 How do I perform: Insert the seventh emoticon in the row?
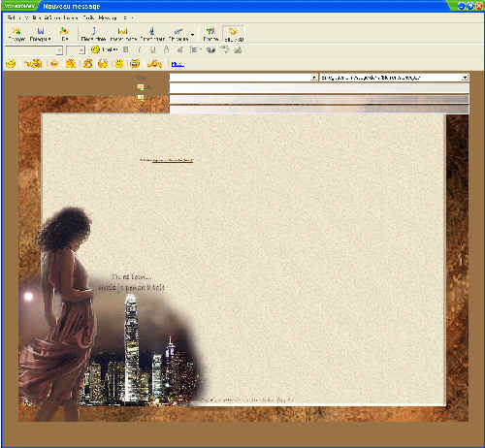click(x=119, y=64)
